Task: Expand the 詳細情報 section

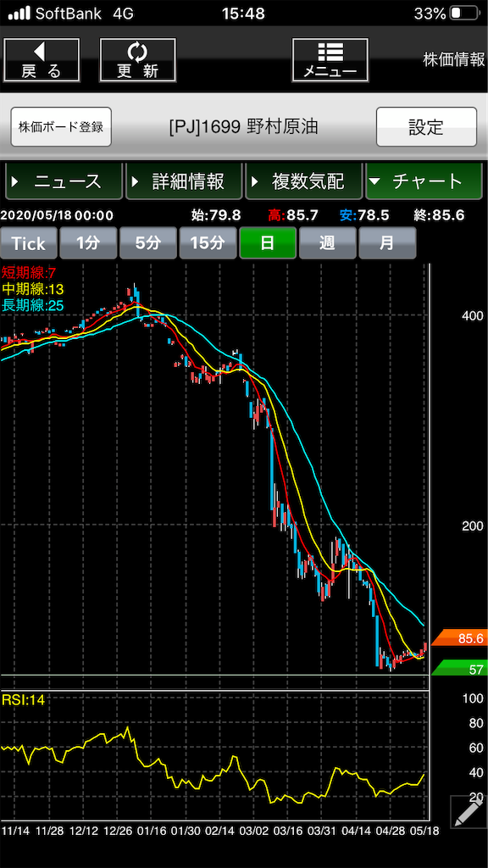Action: 184,181
